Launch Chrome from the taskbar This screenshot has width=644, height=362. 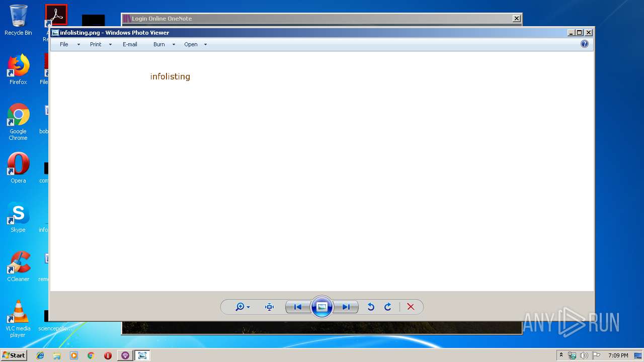click(91, 355)
